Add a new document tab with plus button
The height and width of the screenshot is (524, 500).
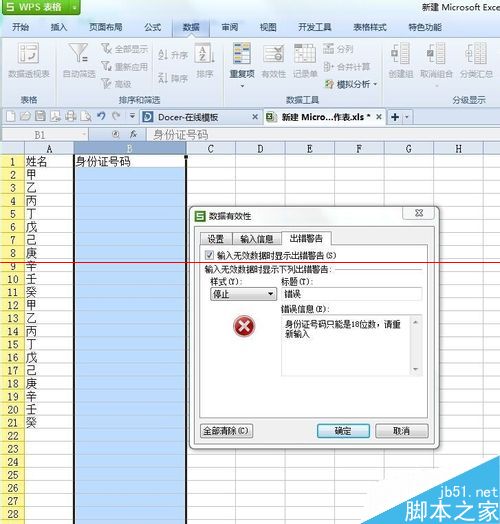[395, 117]
